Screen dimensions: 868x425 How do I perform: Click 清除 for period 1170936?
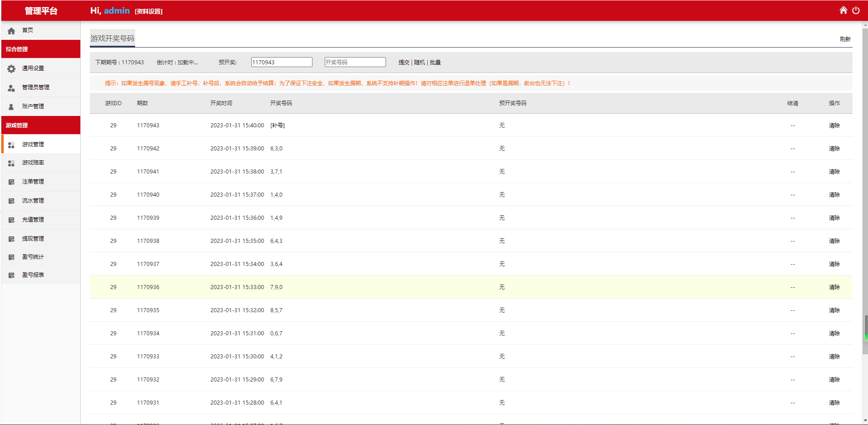(x=834, y=287)
